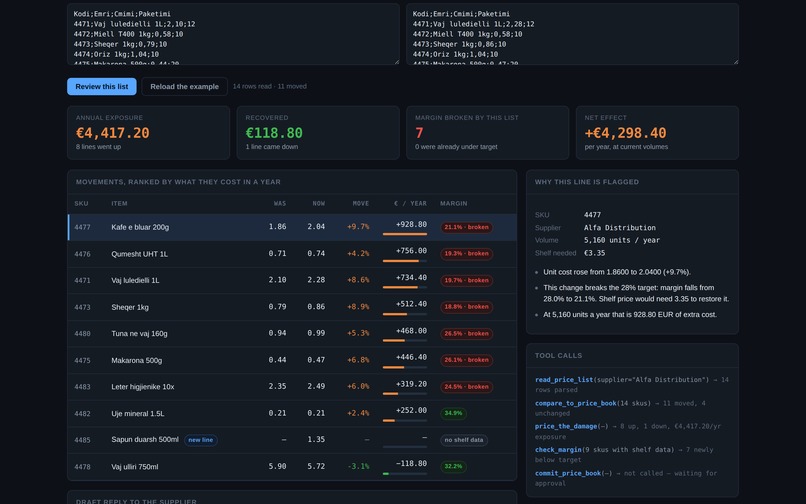Select the Vaj luledielli 1L row
The image size is (806, 504).
pos(292,280)
